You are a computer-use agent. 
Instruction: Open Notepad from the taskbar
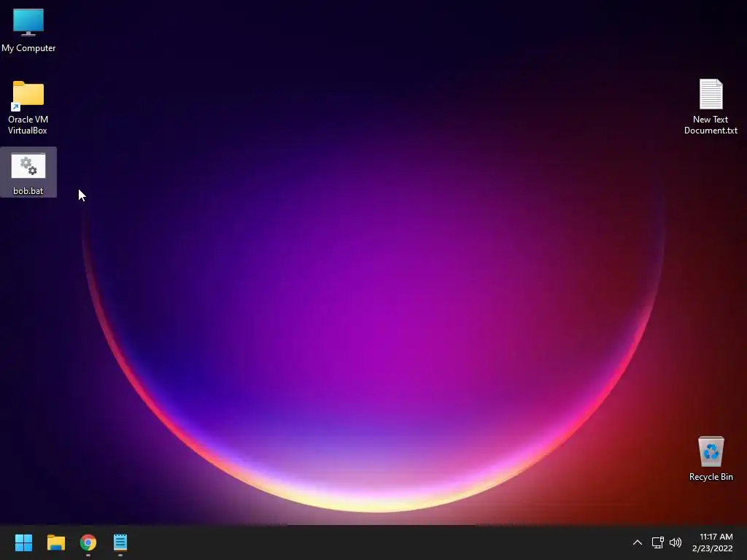coord(120,542)
